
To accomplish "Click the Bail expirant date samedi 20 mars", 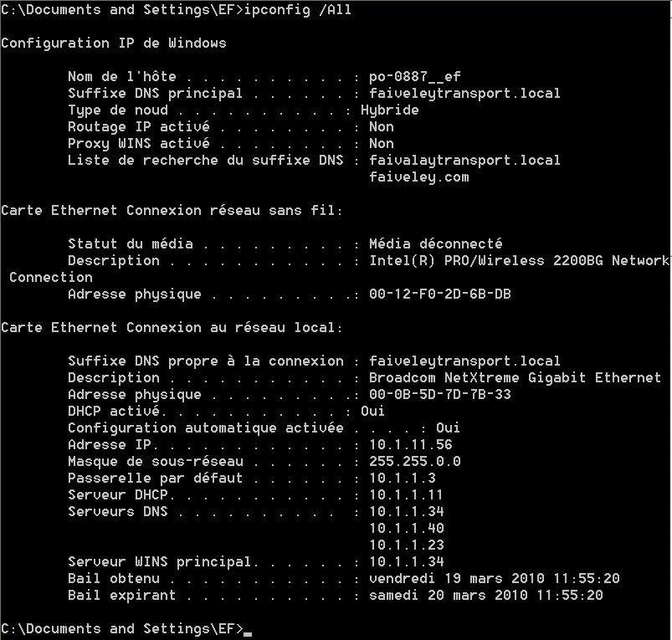I will [428, 595].
